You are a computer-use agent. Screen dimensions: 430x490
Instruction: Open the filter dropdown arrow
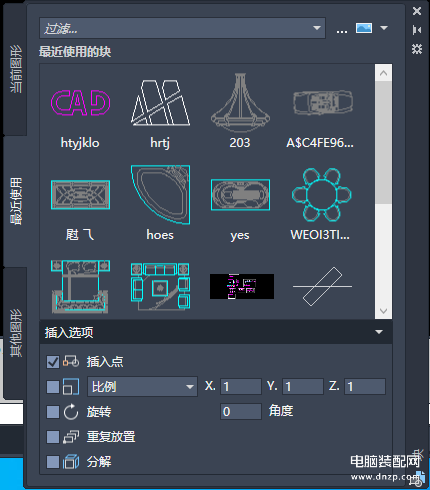tap(317, 28)
